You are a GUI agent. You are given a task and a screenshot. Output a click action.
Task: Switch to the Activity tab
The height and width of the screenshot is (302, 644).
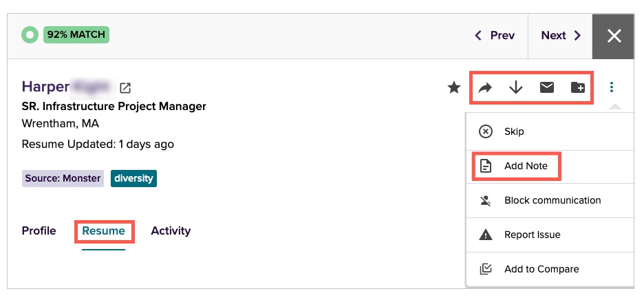171,231
